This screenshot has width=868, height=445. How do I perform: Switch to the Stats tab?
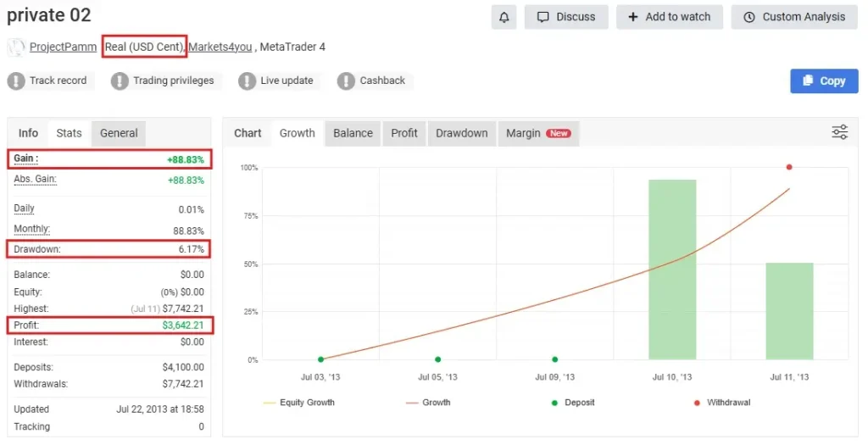69,133
